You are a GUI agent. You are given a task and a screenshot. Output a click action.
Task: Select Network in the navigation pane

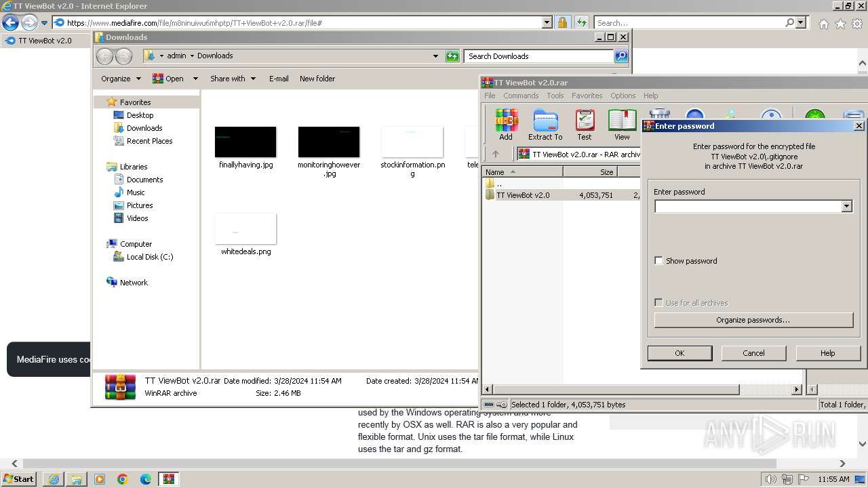tap(134, 283)
